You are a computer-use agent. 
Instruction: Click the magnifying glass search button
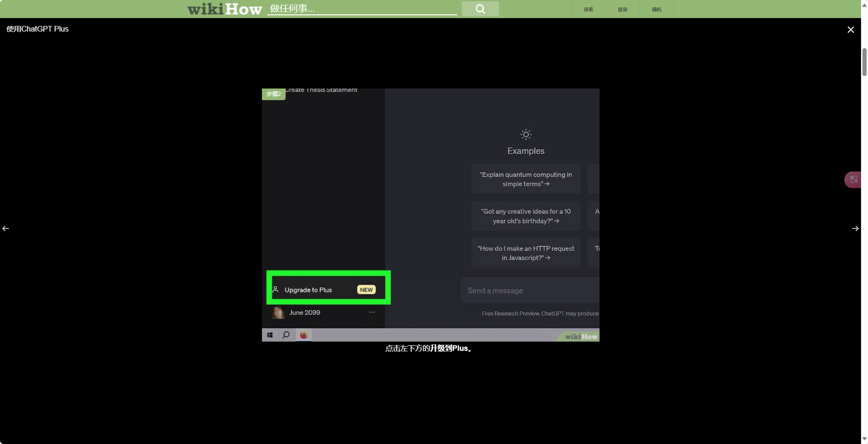(480, 9)
